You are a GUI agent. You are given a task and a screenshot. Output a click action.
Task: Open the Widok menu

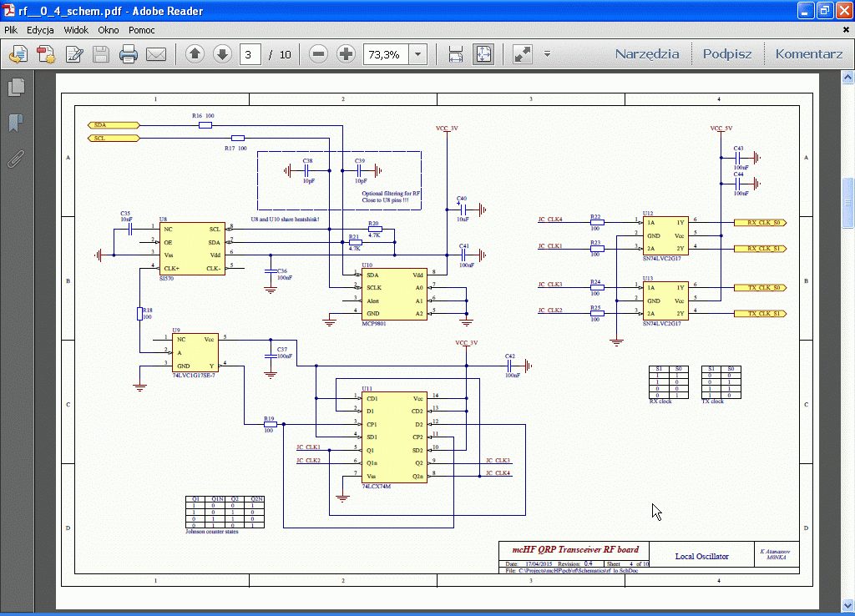point(76,30)
